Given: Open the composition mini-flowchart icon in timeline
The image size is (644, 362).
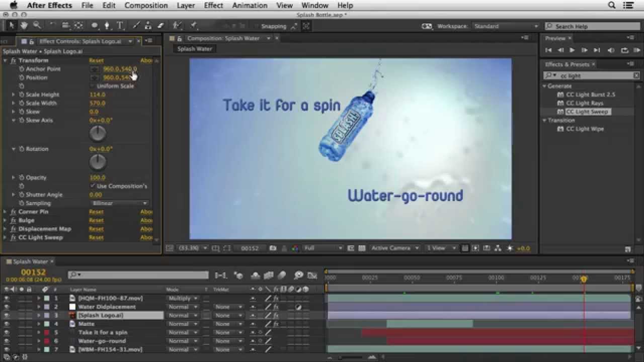Looking at the screenshot, I should 220,276.
